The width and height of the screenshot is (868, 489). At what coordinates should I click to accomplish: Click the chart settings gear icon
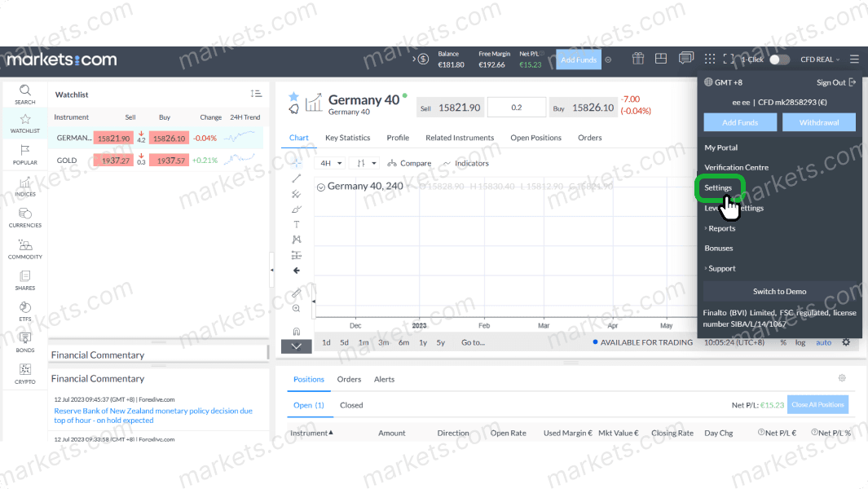[846, 342]
